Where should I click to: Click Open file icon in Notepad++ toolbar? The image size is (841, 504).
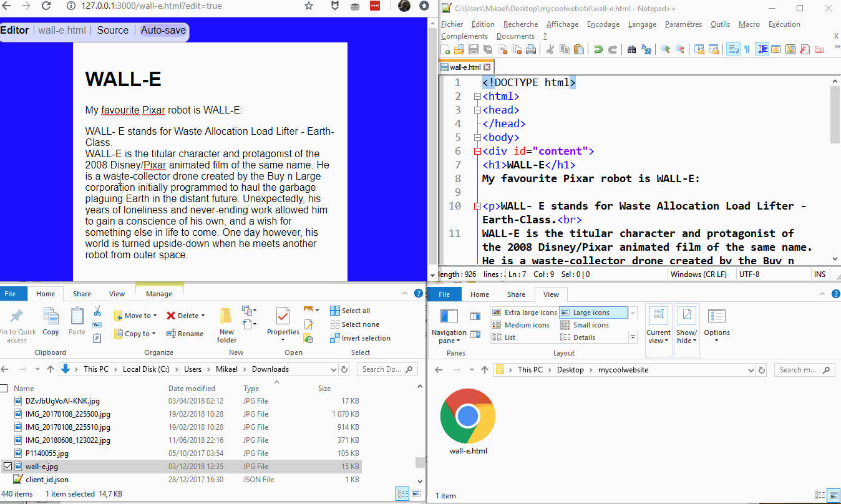(459, 50)
